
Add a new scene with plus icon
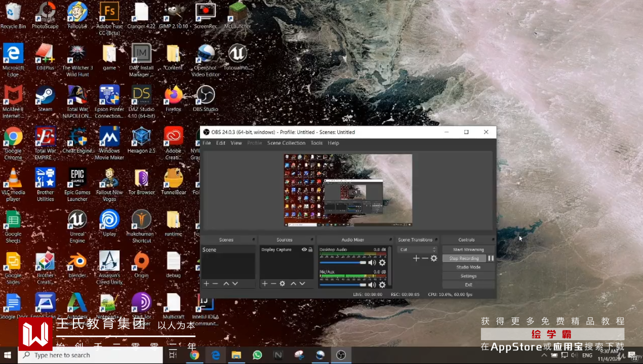click(206, 284)
